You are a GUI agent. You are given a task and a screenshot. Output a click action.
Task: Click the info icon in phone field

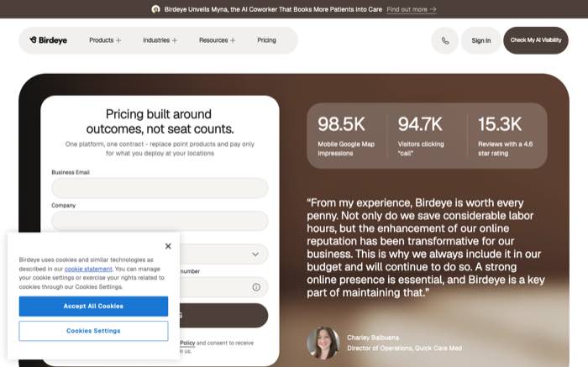[x=256, y=287]
